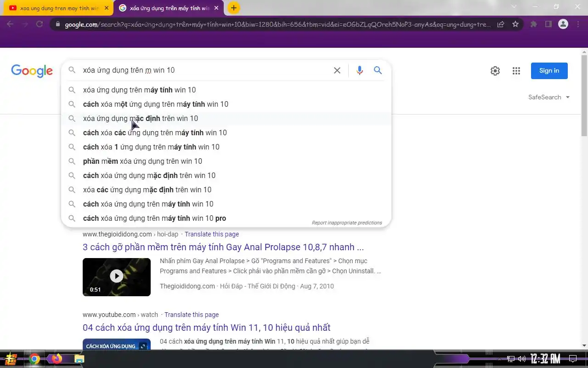The width and height of the screenshot is (588, 368).
Task: Choose suggestion 'cách xóa 1 ứng dụng trên máy tính'
Action: pos(226,147)
